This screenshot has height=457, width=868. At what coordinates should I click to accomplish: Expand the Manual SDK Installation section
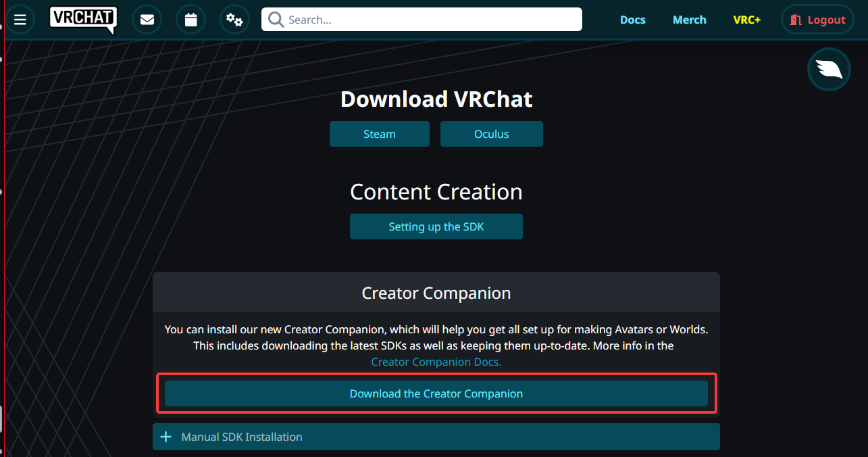click(x=436, y=437)
